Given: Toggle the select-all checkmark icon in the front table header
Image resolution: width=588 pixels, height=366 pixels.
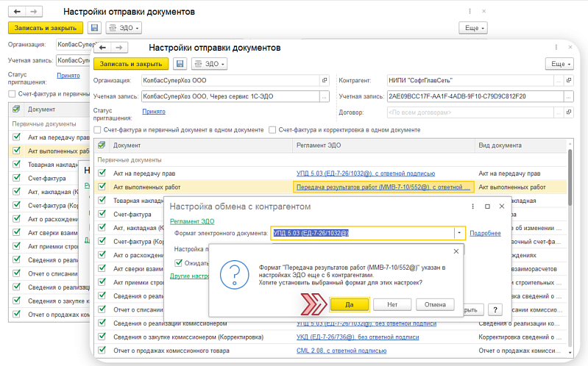Looking at the screenshot, I should point(102,145).
